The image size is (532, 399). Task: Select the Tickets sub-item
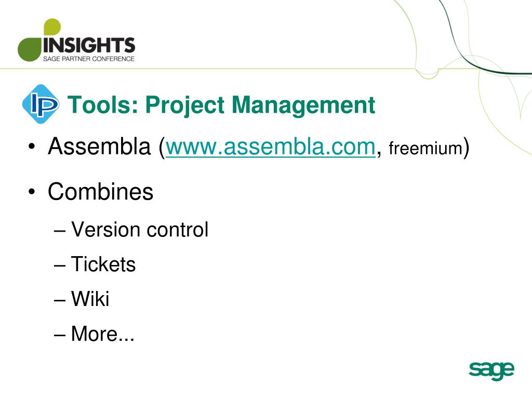pyautogui.click(x=103, y=264)
